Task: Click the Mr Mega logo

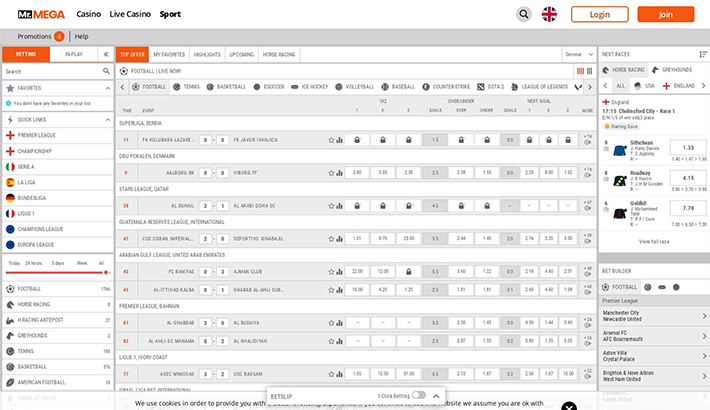Action: coord(41,14)
